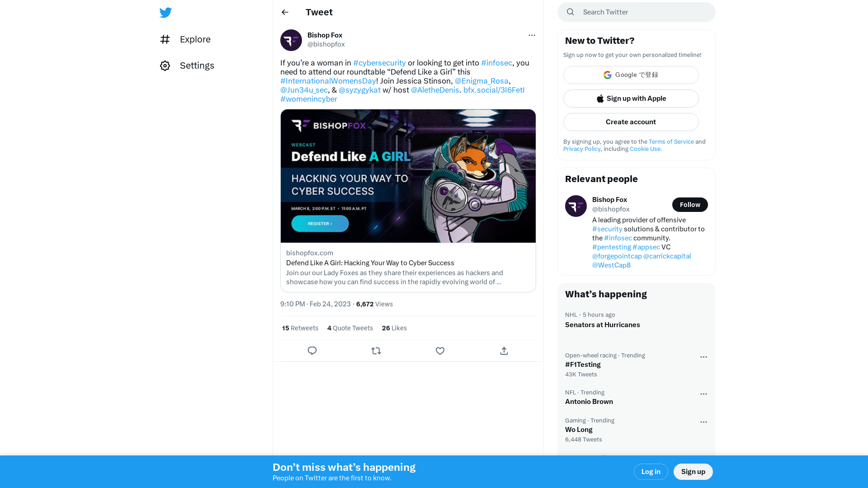This screenshot has width=868, height=488.
Task: Open the Explore section
Action: coord(185,39)
